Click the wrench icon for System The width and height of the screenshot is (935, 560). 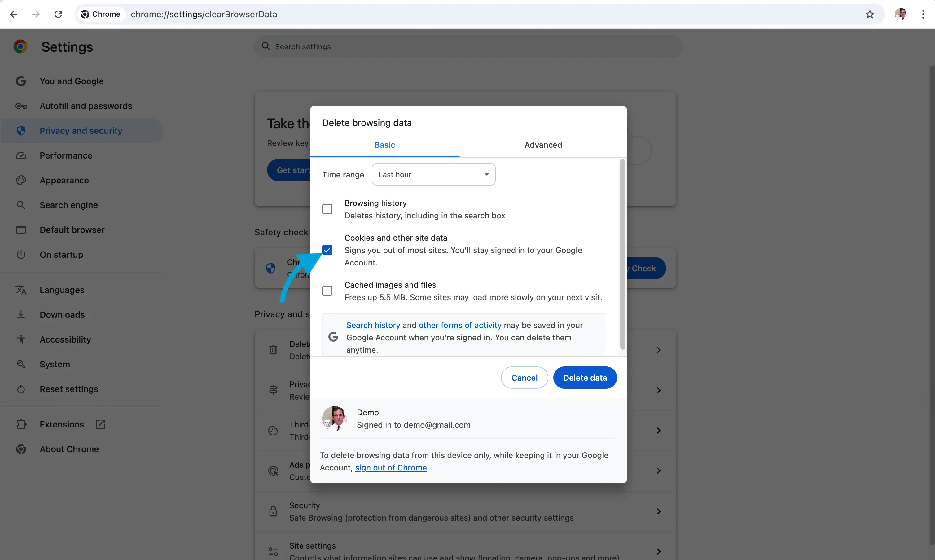(x=21, y=364)
